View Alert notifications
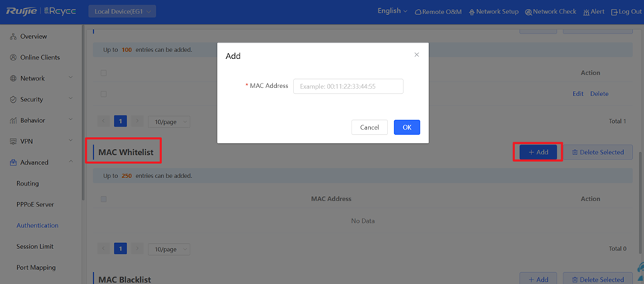 (x=593, y=12)
